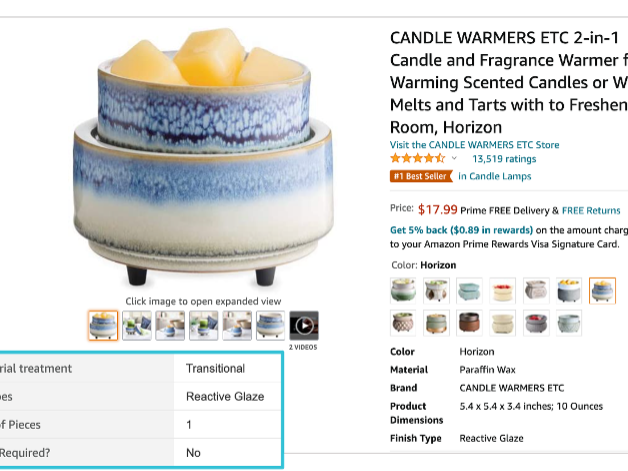The width and height of the screenshot is (628, 471).
Task: Open the Candle Lamps category link
Action: tap(495, 176)
